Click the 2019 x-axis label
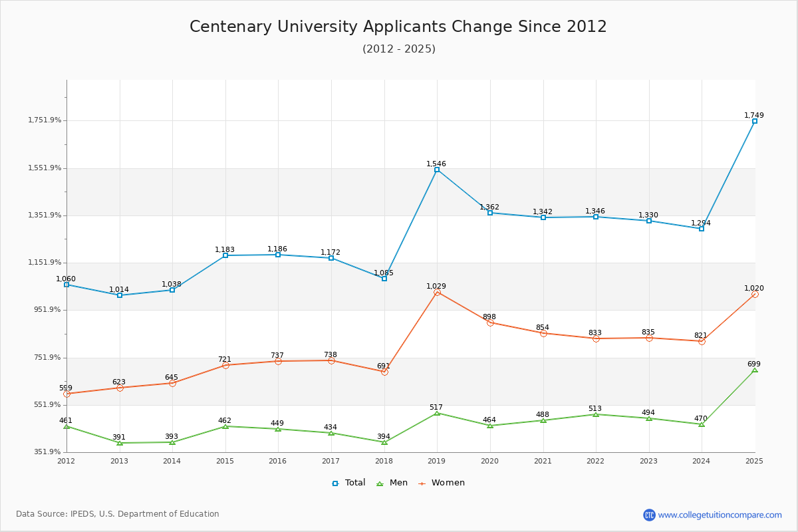Image resolution: width=798 pixels, height=532 pixels. [x=437, y=461]
